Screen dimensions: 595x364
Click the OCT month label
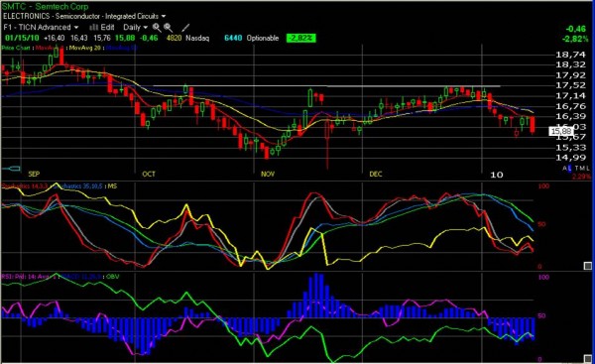point(149,175)
